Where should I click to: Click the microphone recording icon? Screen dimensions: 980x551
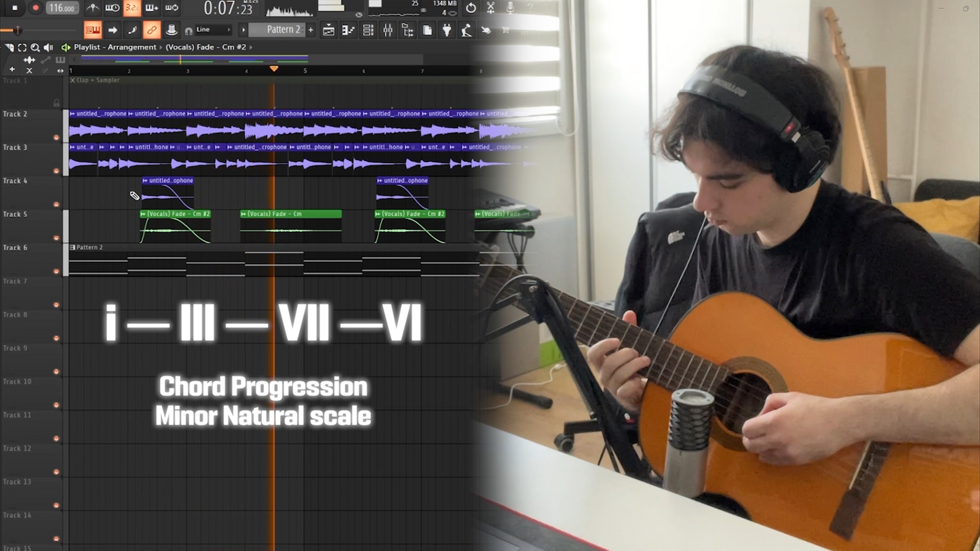pyautogui.click(x=510, y=8)
